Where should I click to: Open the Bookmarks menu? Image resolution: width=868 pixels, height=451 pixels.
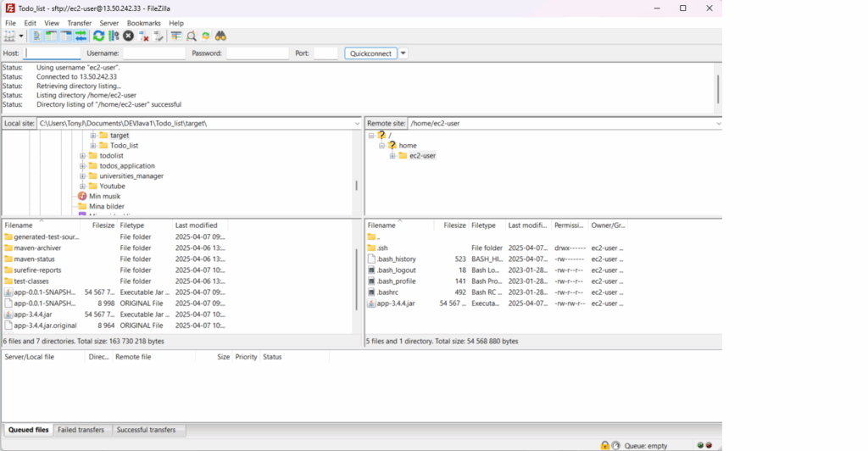[143, 23]
